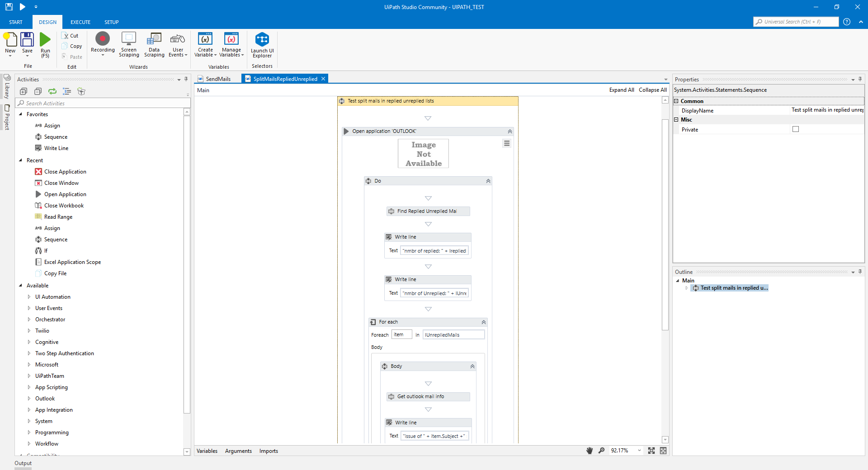Viewport: 868px width, 470px height.
Task: Start the Recording wizard
Action: 103,39
